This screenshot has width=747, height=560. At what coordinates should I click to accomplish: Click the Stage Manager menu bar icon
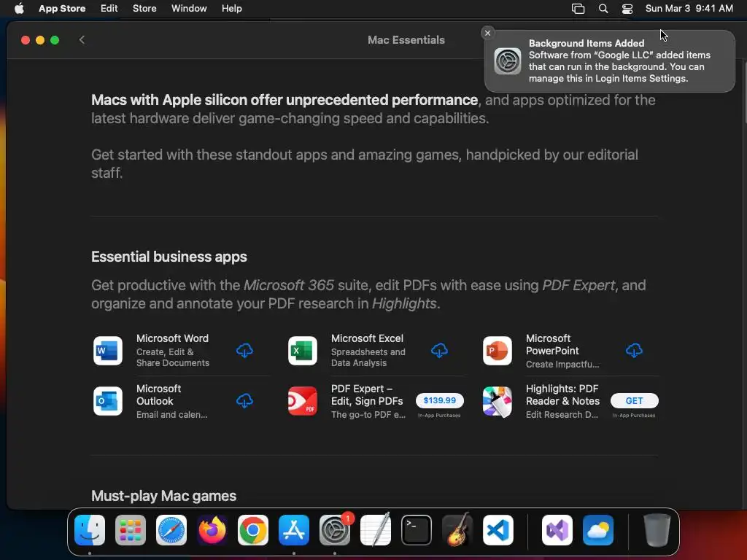[578, 9]
